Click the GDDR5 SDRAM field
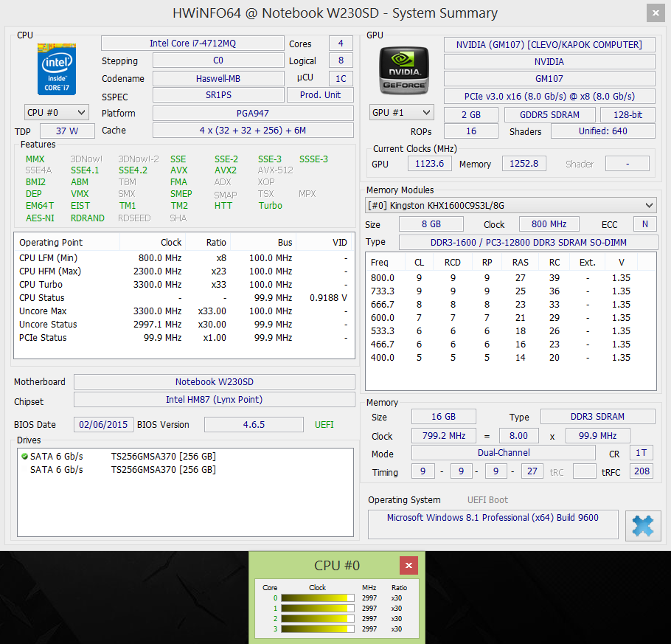 coord(550,115)
